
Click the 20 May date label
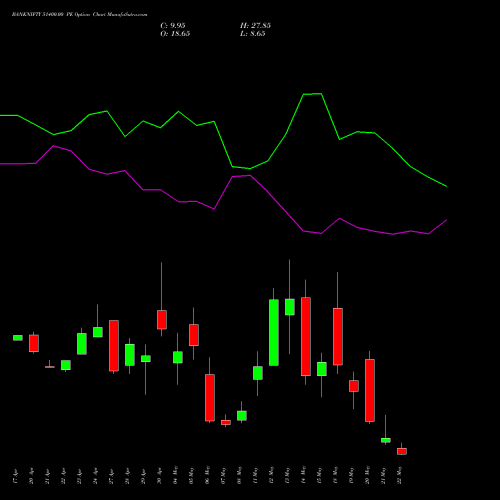click(x=367, y=475)
